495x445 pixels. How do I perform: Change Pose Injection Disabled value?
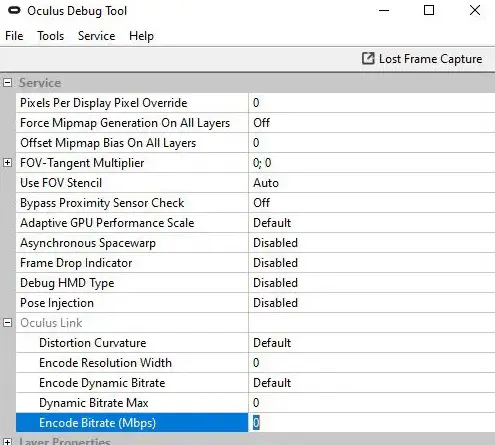pos(372,303)
